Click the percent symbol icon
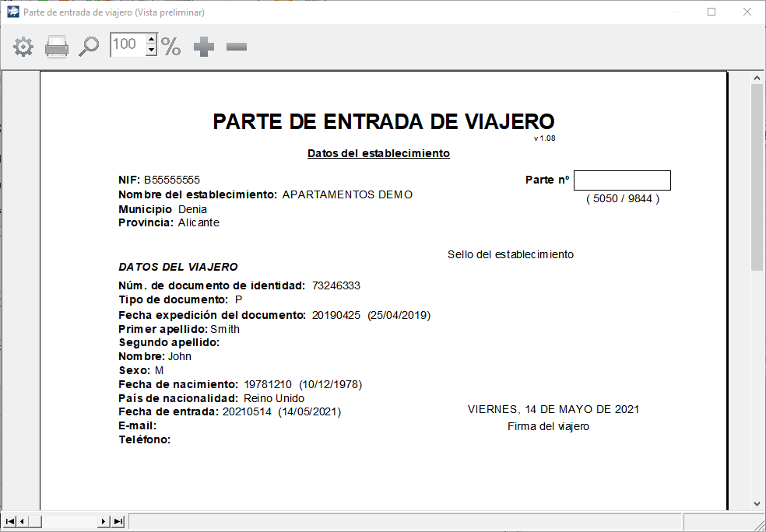Screen dimensions: 766x532 click(170, 47)
